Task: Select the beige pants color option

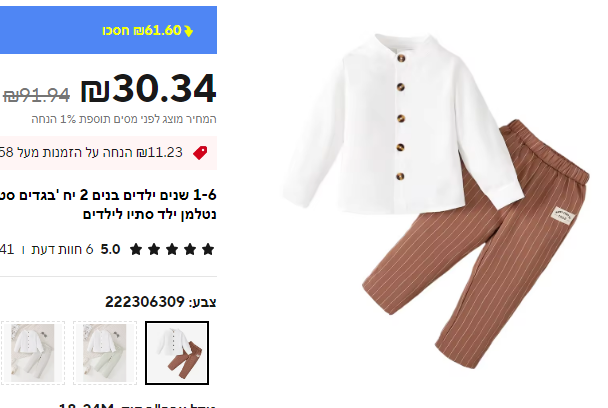Action: click(x=33, y=353)
